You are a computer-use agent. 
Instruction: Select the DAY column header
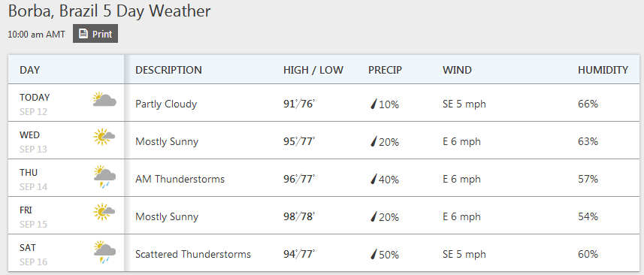(x=29, y=70)
